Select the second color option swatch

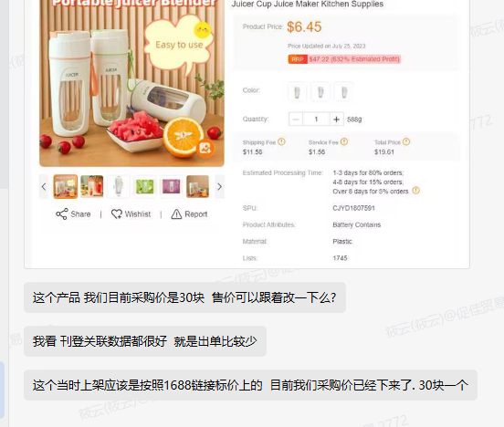pos(320,92)
